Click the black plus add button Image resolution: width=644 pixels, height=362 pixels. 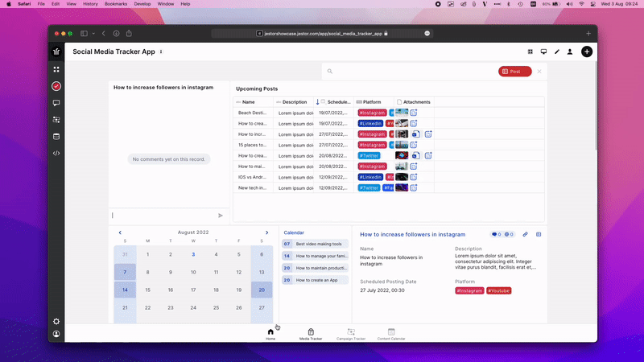(x=587, y=51)
